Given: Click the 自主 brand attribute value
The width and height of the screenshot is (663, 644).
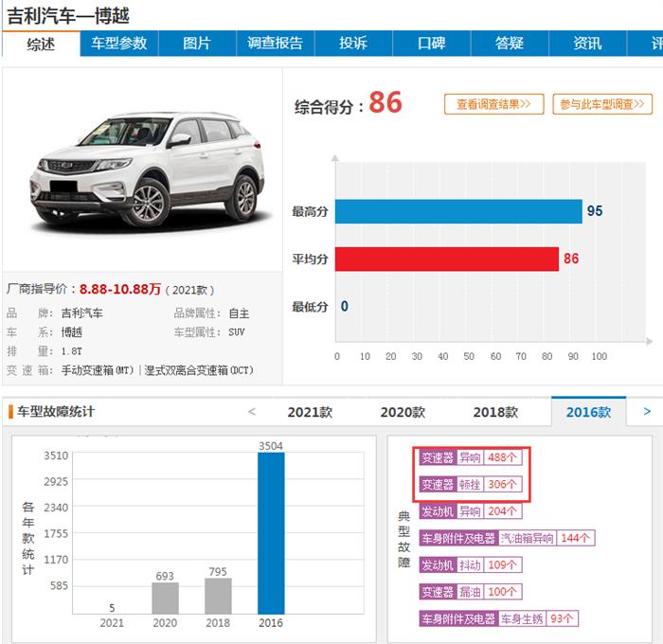Looking at the screenshot, I should [x=239, y=313].
